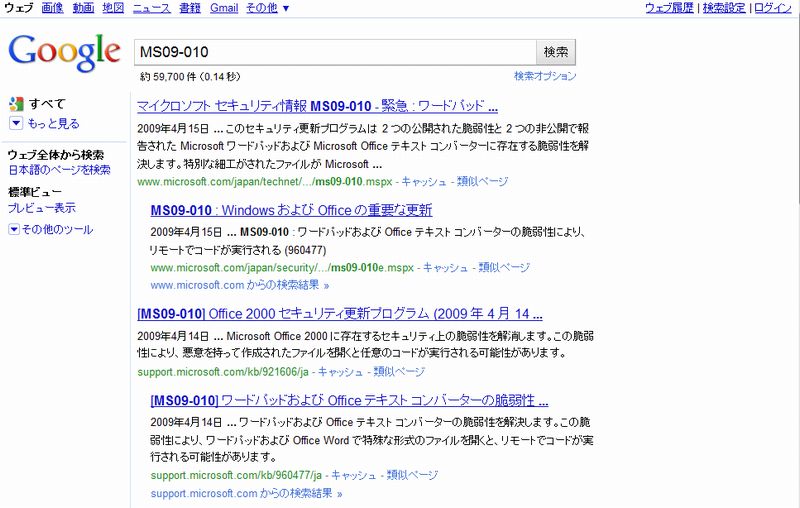Open 類似ページ for kb/921606 result
The image size is (800, 508).
(x=399, y=372)
